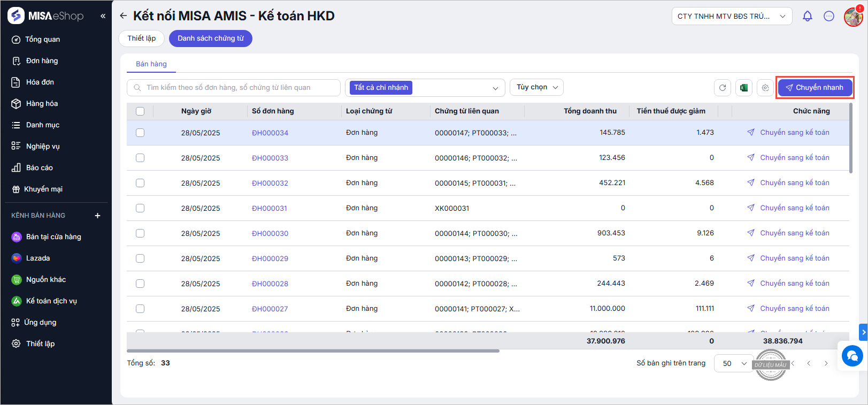
Task: Open order link ĐH000031
Action: [270, 208]
